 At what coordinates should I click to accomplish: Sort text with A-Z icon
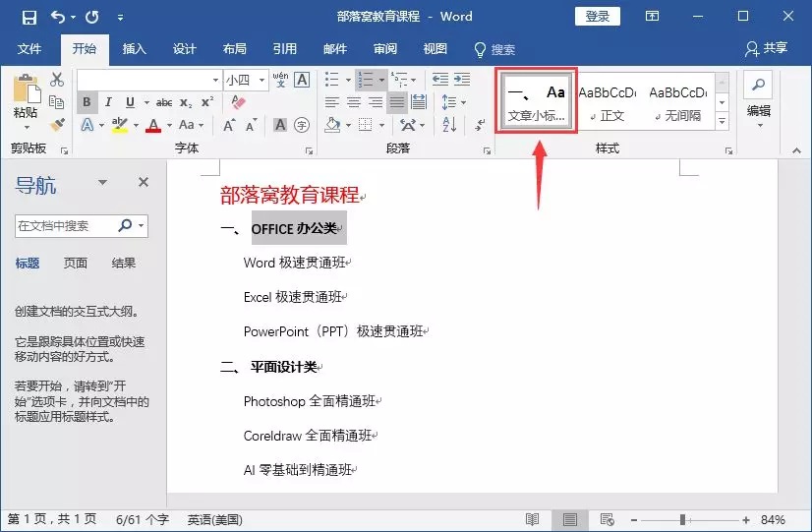449,125
